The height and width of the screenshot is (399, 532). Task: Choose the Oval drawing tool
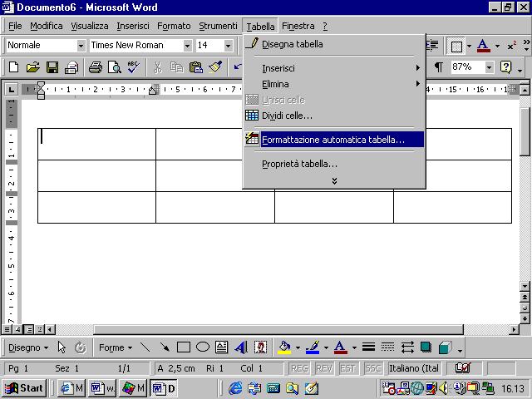tap(203, 347)
